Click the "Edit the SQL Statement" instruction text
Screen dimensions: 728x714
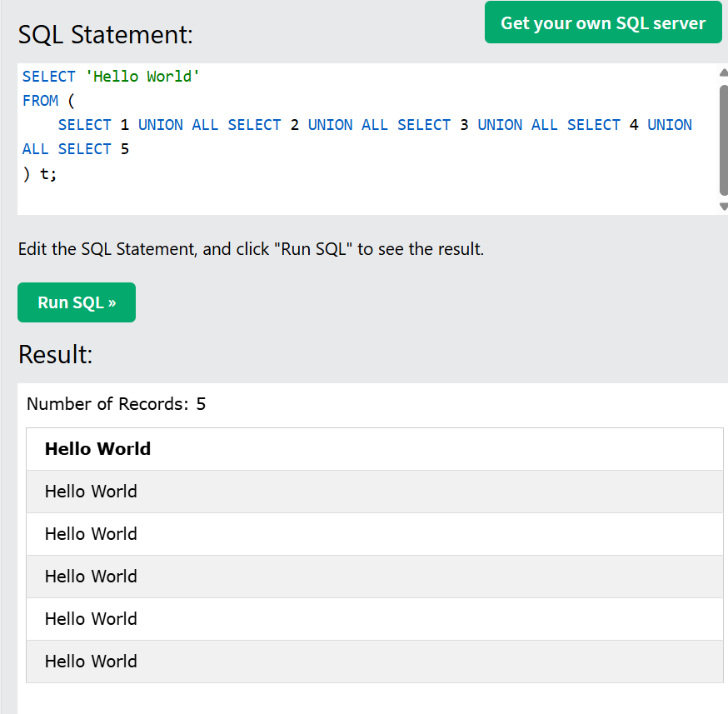coord(250,249)
